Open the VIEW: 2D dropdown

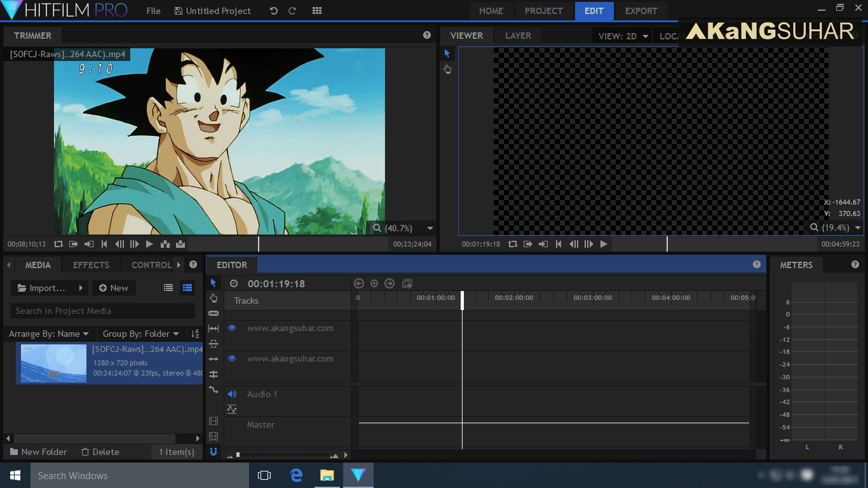(623, 36)
